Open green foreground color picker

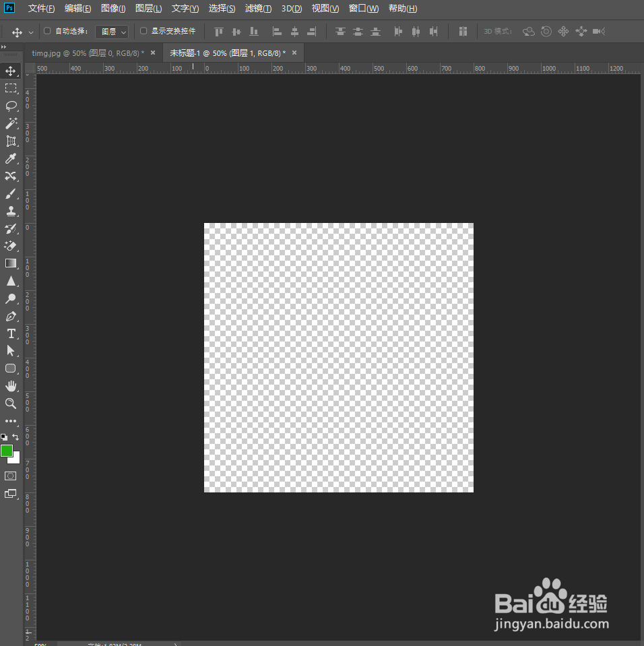[6, 450]
